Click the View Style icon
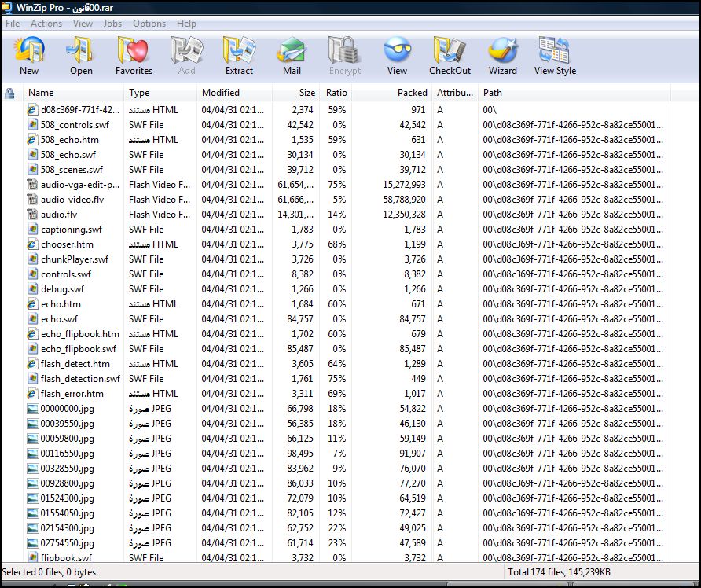This screenshot has height=588, width=701. tap(554, 50)
